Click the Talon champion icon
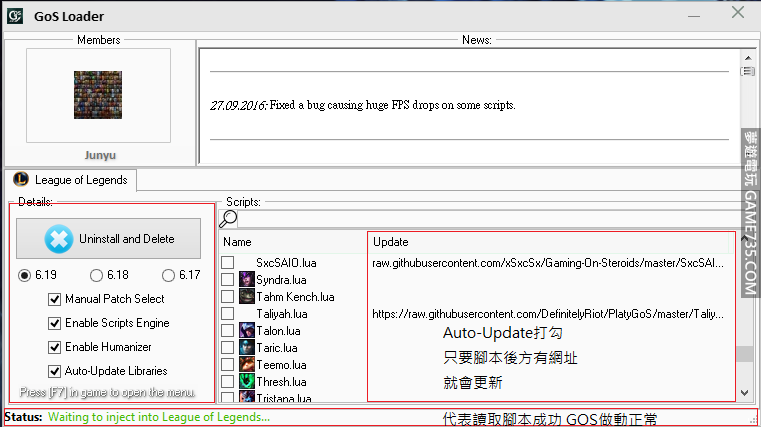This screenshot has height=427, width=761. pyautogui.click(x=247, y=330)
